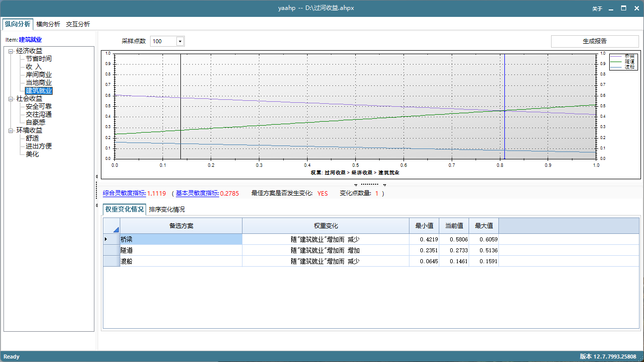Collapse the 经济收益 tree branch
The image size is (644, 362).
[10, 50]
